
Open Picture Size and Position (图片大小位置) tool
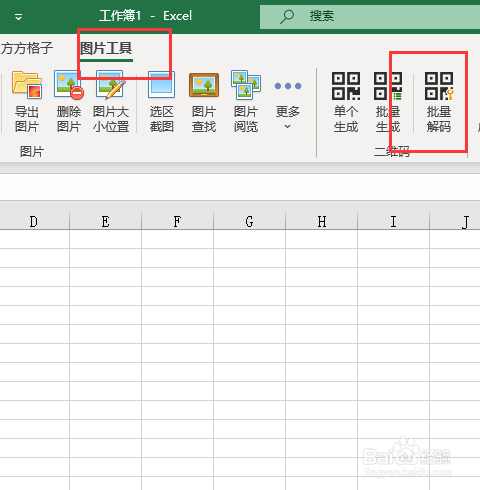111,102
